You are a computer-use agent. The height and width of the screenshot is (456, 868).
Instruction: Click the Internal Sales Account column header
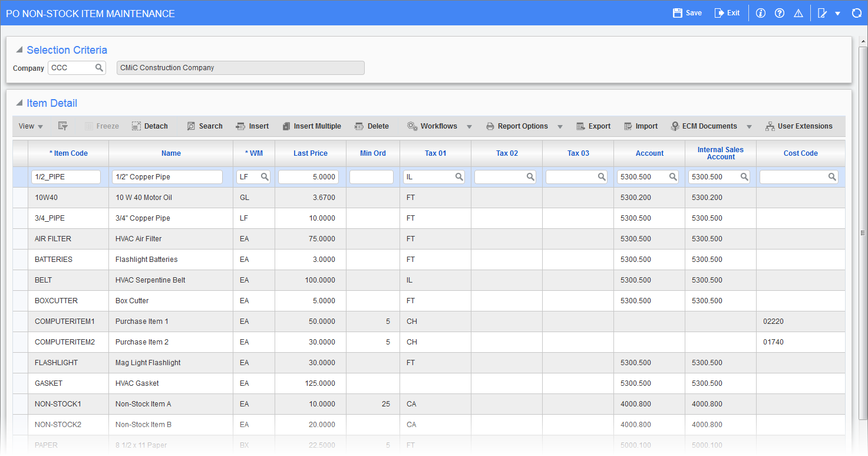point(720,153)
